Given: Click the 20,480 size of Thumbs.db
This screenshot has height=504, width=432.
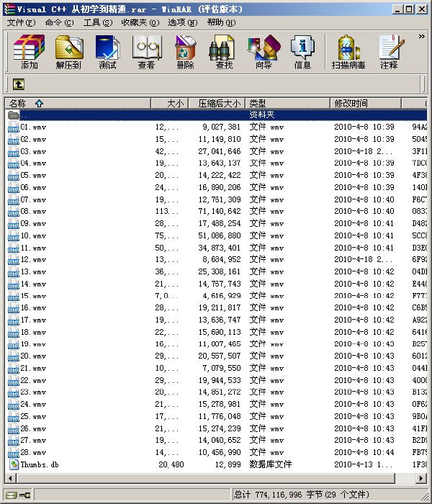Looking at the screenshot, I should click(171, 464).
